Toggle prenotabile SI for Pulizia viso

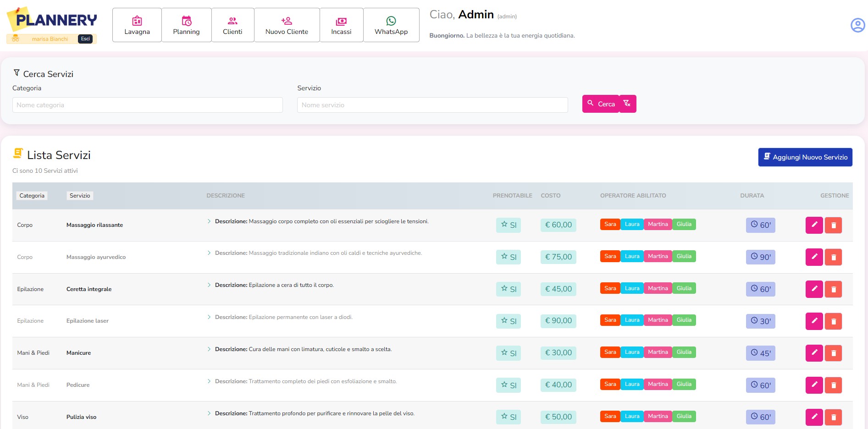click(x=509, y=417)
